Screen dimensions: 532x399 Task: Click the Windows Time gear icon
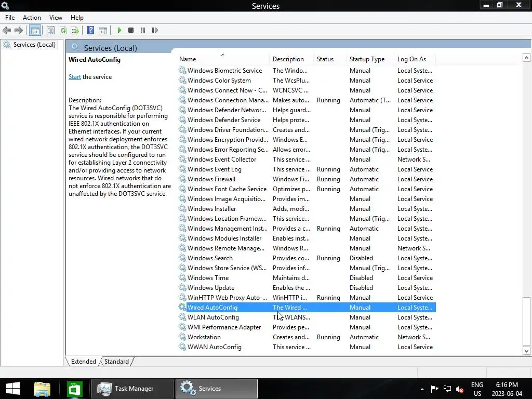182,277
